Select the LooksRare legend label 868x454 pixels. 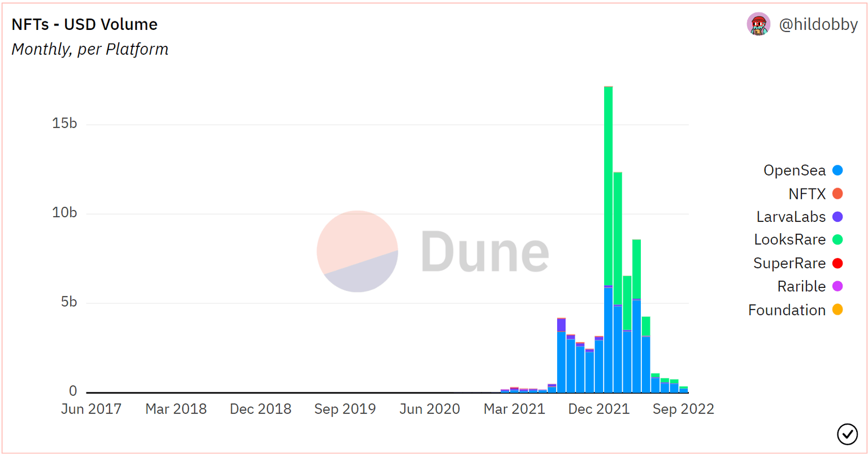[x=790, y=240]
